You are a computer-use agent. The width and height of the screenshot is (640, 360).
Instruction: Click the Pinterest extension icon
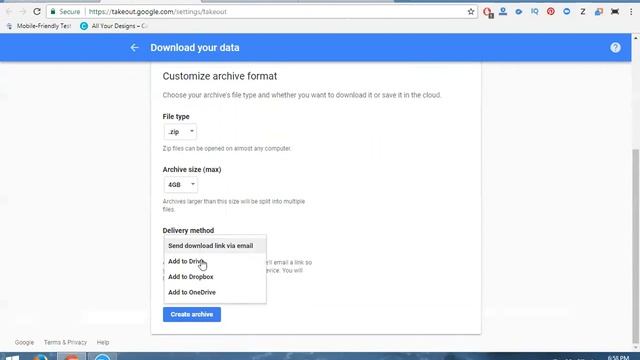click(x=551, y=11)
